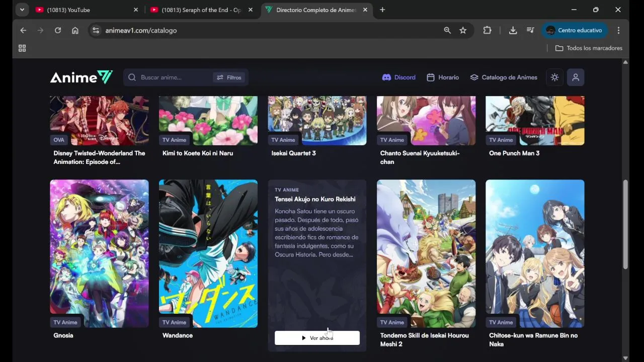Click the Tondemo Skill de Isekai Hourou Meshi 2 title
The image size is (644, 362).
[x=425, y=340]
